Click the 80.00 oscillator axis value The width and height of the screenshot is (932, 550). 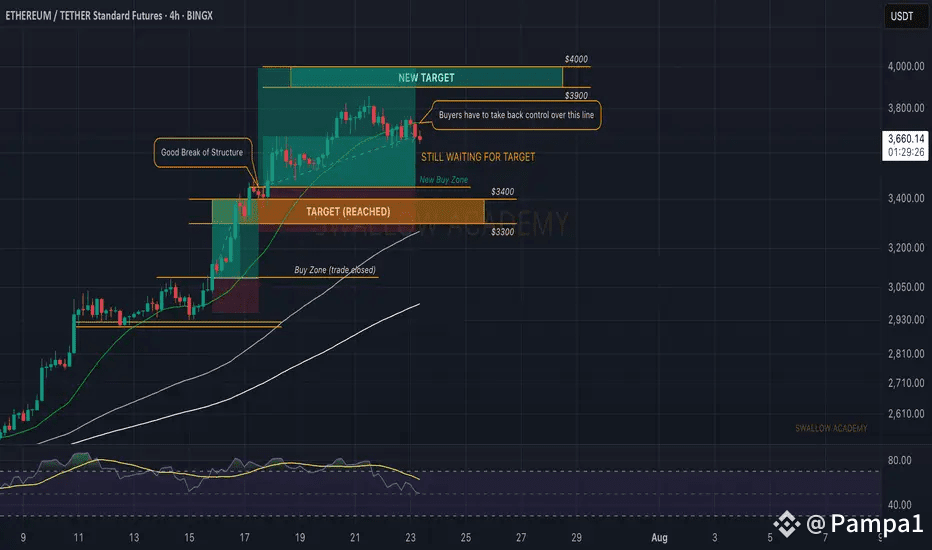pyautogui.click(x=899, y=460)
